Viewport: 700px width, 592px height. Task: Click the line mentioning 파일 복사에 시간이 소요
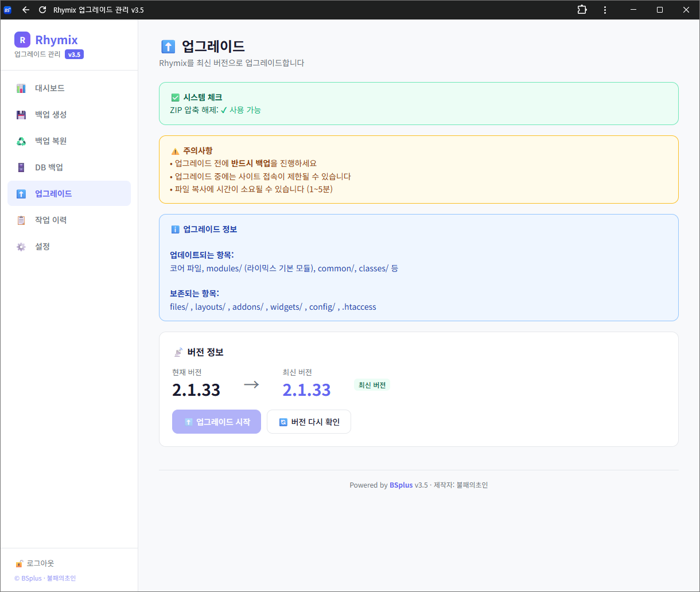click(x=251, y=189)
